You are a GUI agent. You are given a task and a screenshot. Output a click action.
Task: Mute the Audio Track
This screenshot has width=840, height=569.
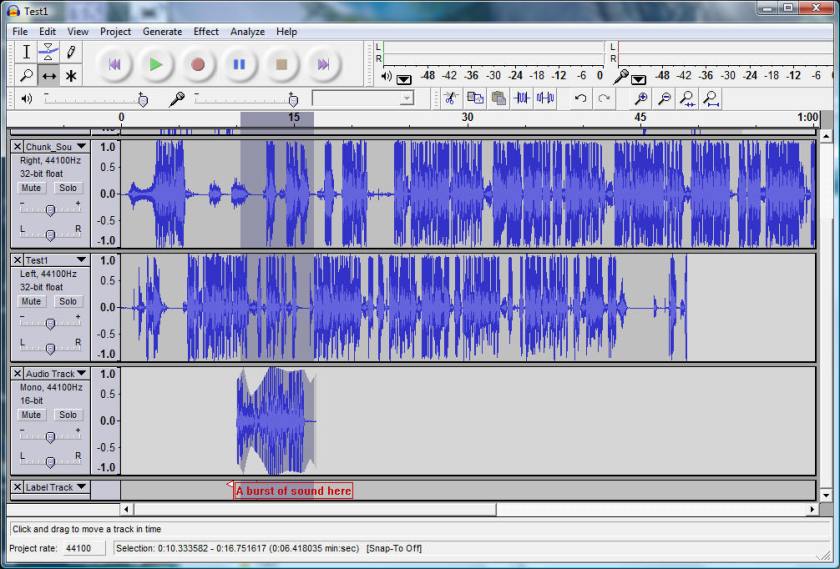pos(31,415)
